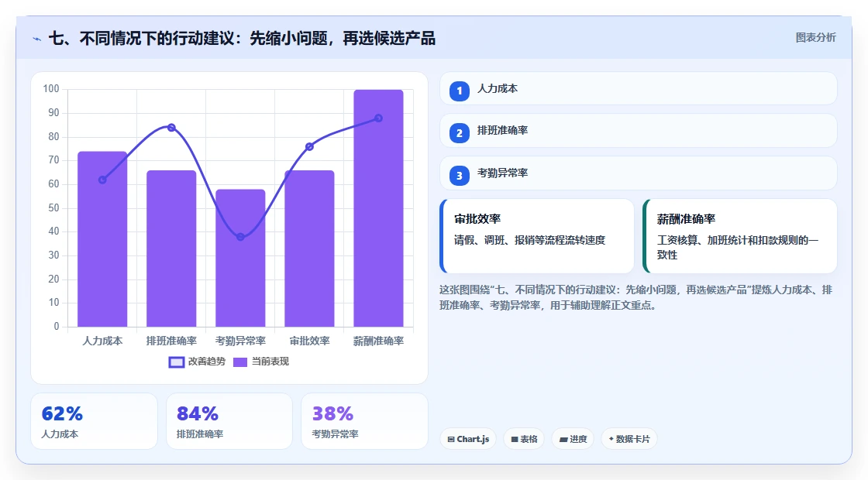This screenshot has height=480, width=868.
Task: Open the 薪酬准确率 card
Action: point(739,236)
